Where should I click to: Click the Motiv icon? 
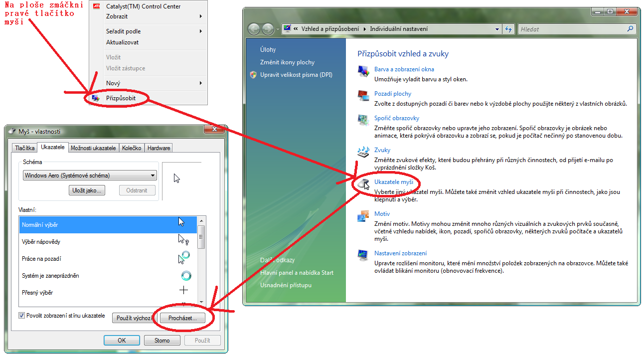click(x=363, y=216)
